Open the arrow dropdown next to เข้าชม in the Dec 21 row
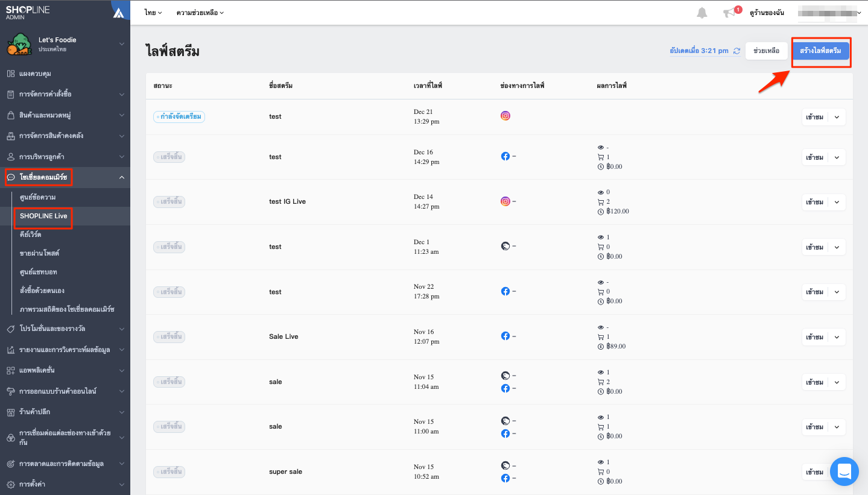 (x=837, y=117)
